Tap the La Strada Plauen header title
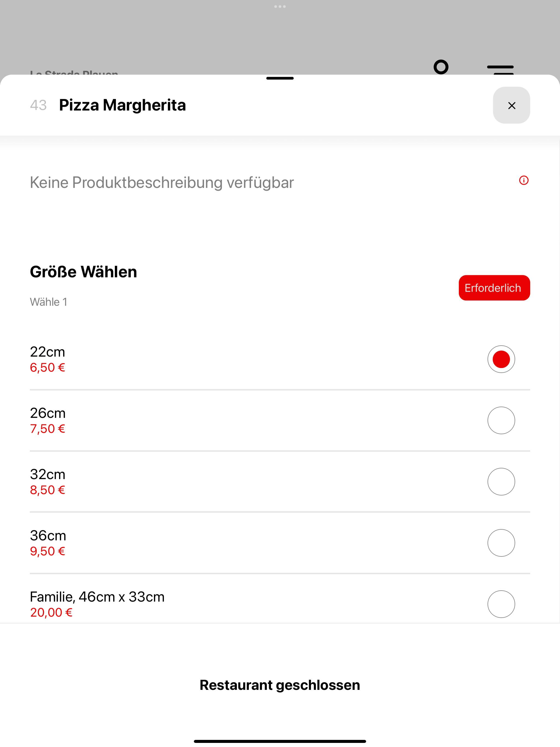This screenshot has height=747, width=560. click(x=74, y=72)
